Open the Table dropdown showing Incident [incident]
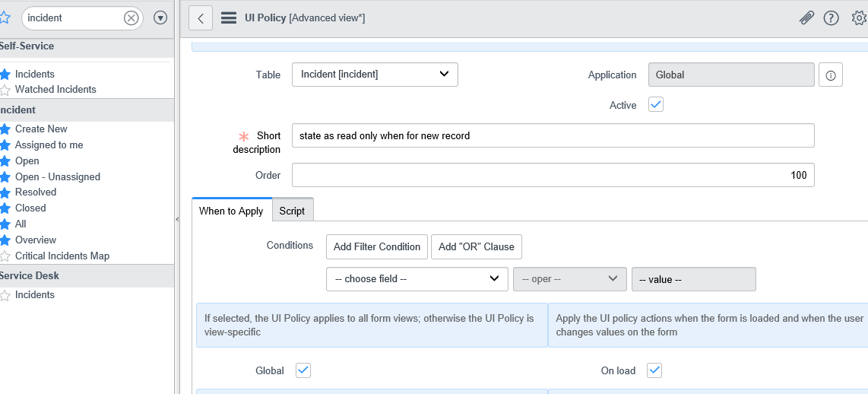 click(375, 75)
